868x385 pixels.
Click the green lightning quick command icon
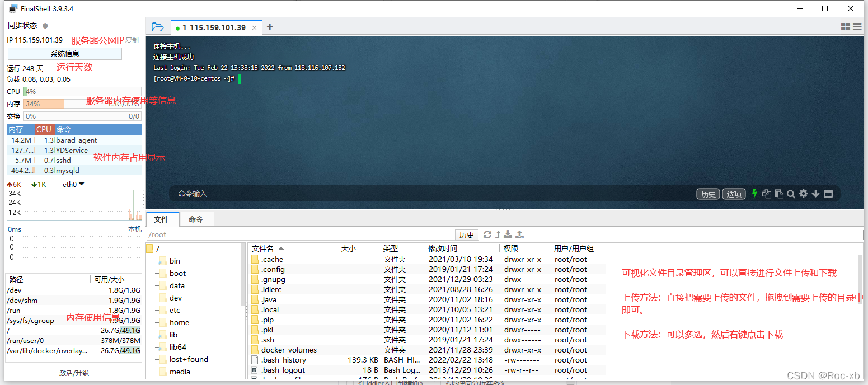click(x=754, y=194)
